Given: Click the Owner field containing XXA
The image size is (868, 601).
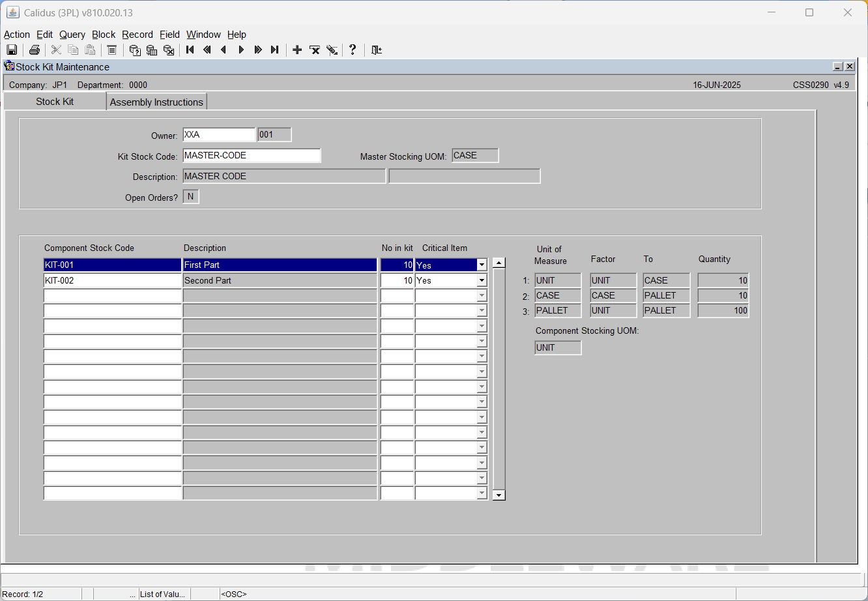Looking at the screenshot, I should tap(219, 135).
